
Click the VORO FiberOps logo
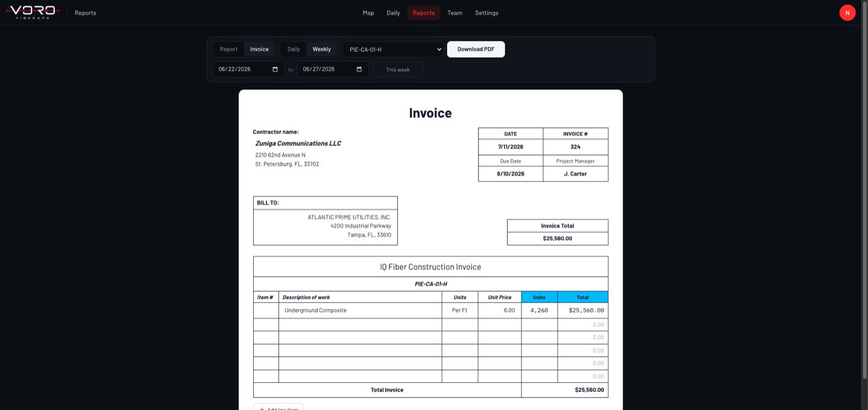tap(33, 12)
